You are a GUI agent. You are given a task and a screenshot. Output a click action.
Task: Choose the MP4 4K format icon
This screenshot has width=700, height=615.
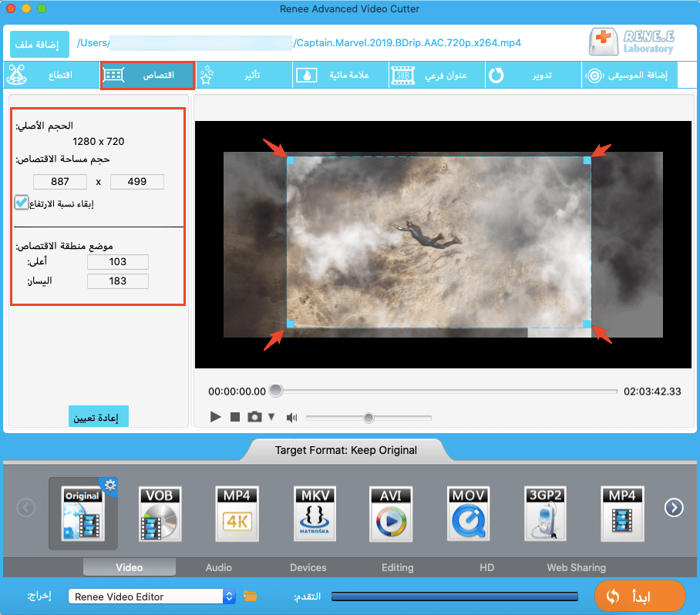237,514
